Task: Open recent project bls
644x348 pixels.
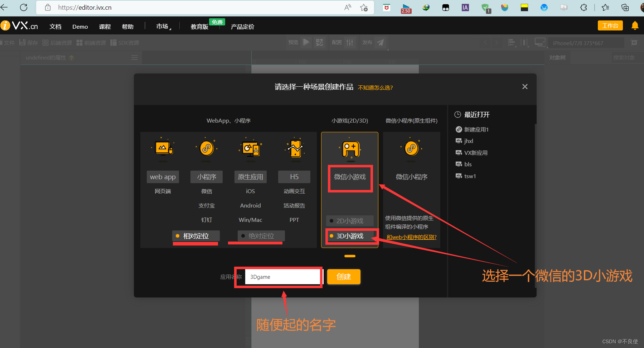Action: 464,164
